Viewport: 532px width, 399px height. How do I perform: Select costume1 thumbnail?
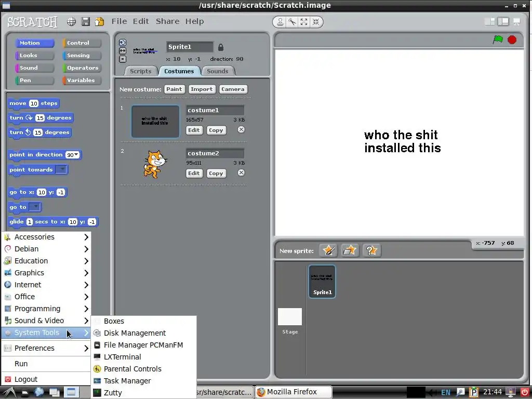point(155,122)
